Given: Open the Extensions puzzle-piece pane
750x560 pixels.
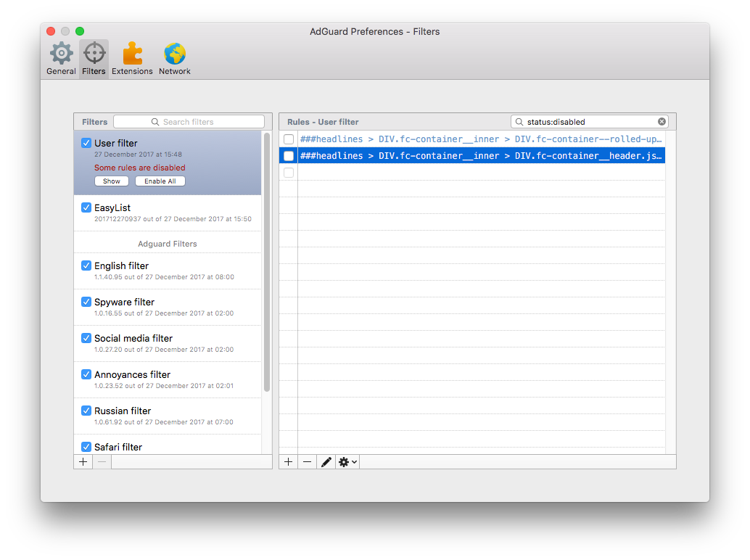Looking at the screenshot, I should [132, 59].
